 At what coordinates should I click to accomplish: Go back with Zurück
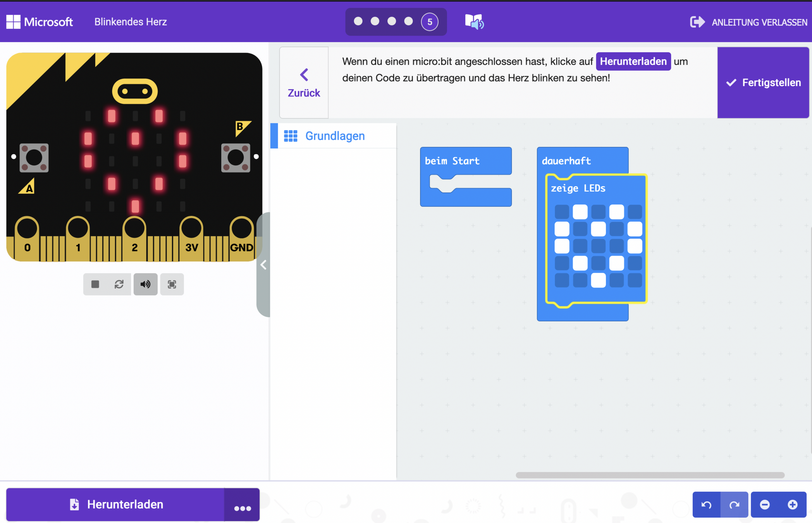tap(304, 83)
